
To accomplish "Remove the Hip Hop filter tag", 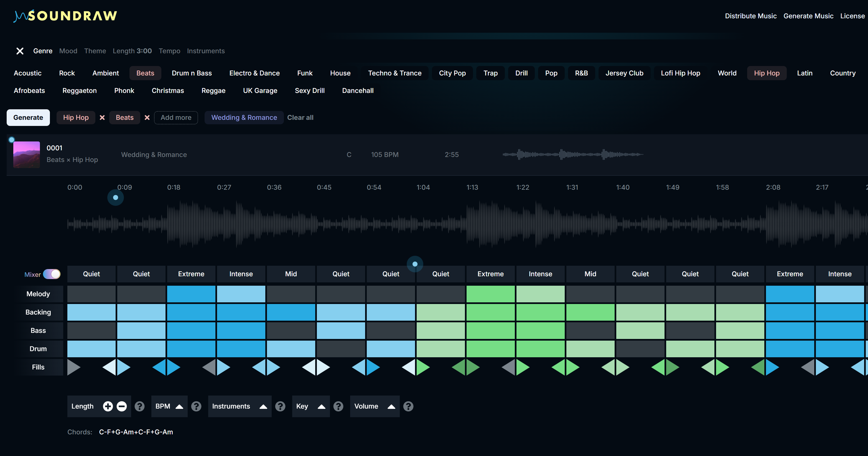I will click(x=102, y=118).
